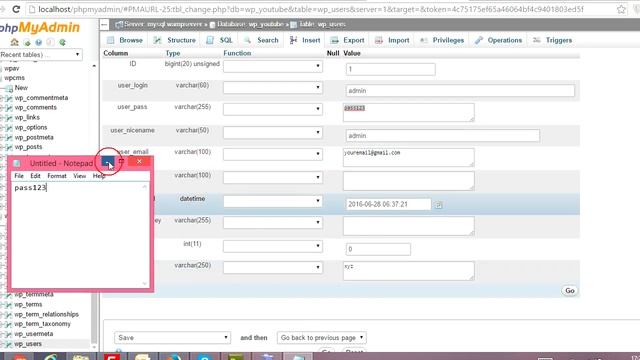Click the wp_posts table icon
This screenshot has height=360, width=640.
(9, 147)
